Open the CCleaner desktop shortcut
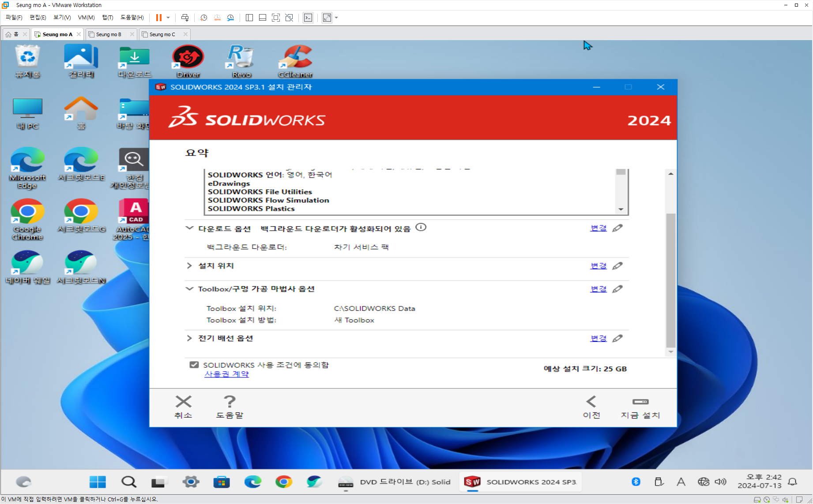 (x=296, y=62)
